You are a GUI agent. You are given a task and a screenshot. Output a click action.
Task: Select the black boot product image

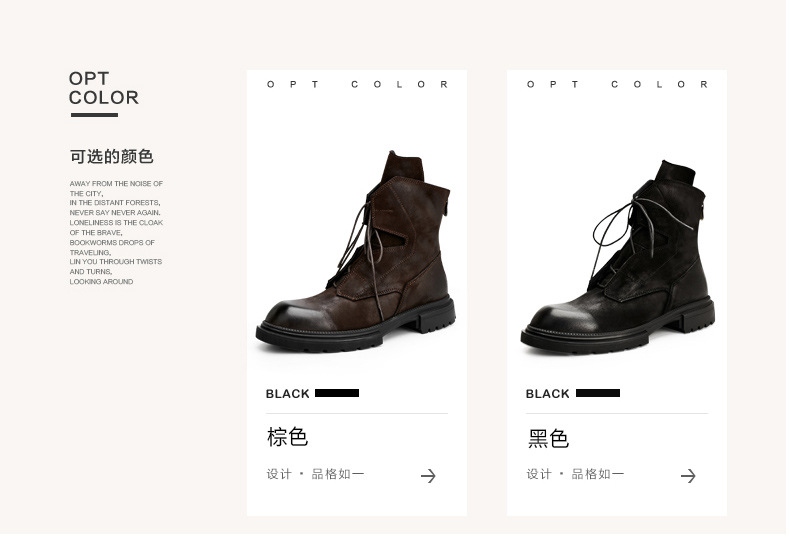pyautogui.click(x=618, y=257)
